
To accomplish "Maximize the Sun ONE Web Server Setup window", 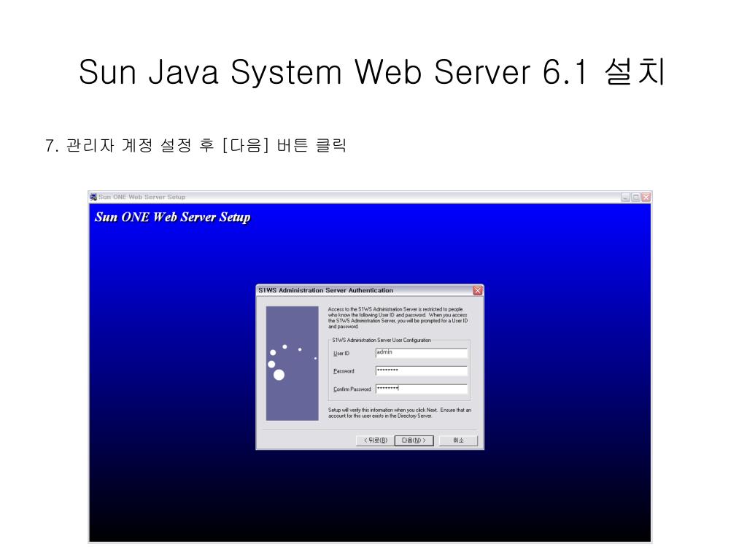I will pyautogui.click(x=635, y=197).
